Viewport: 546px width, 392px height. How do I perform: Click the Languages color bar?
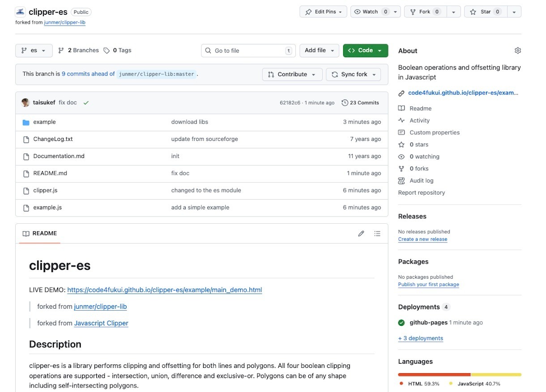pyautogui.click(x=459, y=375)
